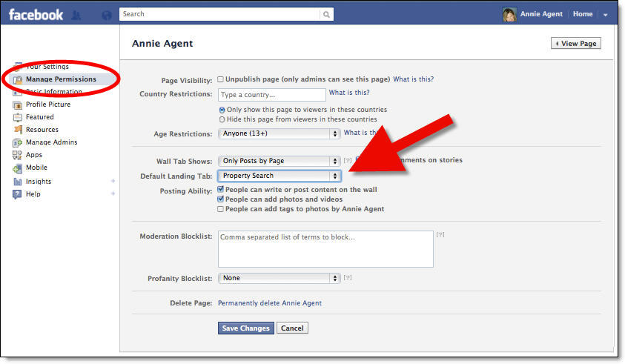The width and height of the screenshot is (625, 364).
Task: Select Hide this page from viewers radio
Action: click(x=222, y=119)
